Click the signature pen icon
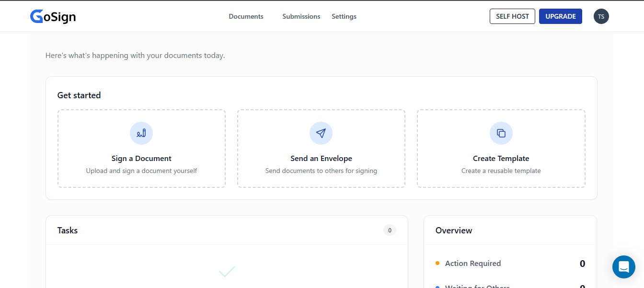This screenshot has height=288, width=644. pyautogui.click(x=141, y=133)
